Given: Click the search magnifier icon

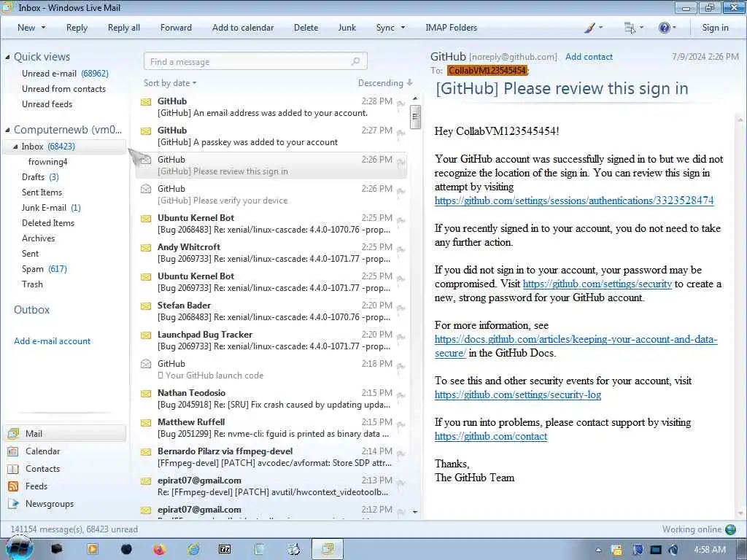Looking at the screenshot, I should point(355,61).
